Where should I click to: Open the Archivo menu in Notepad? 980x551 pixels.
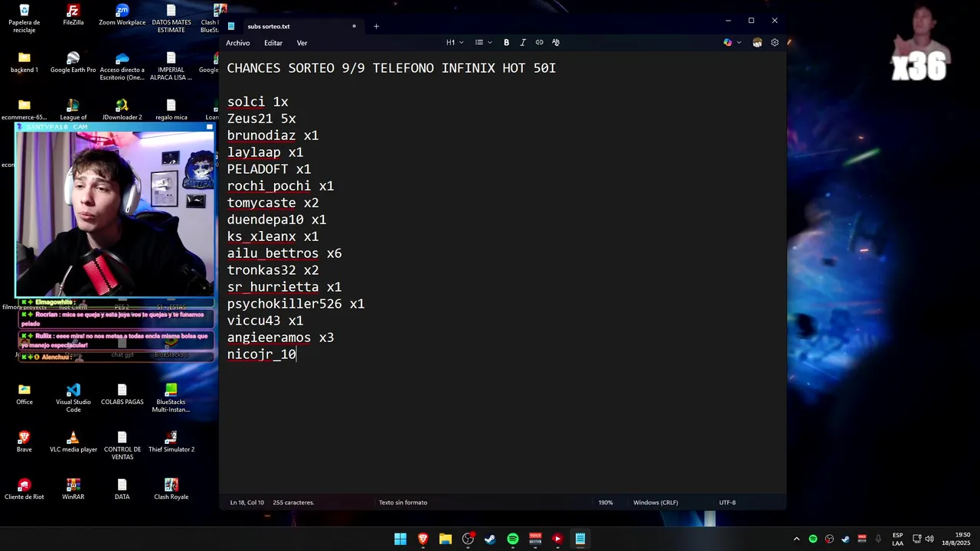pyautogui.click(x=237, y=43)
